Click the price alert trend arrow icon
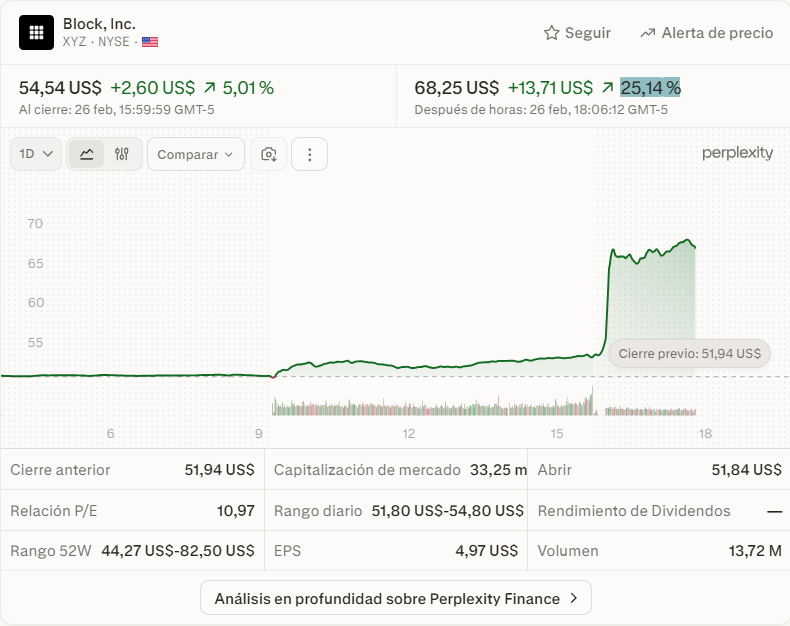Screen dimensions: 790x626 tap(647, 33)
